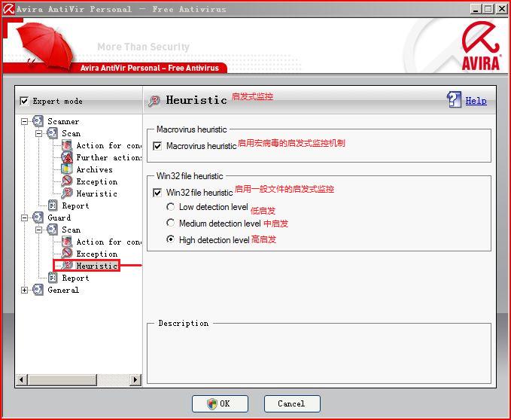The image size is (511, 420).
Task: Maximize the Avira window
Action: click(488, 9)
